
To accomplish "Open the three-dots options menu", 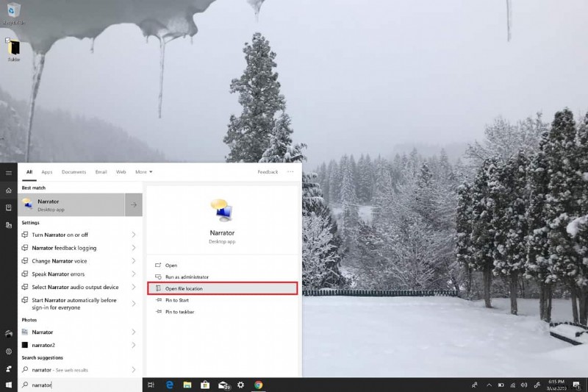I will (290, 172).
